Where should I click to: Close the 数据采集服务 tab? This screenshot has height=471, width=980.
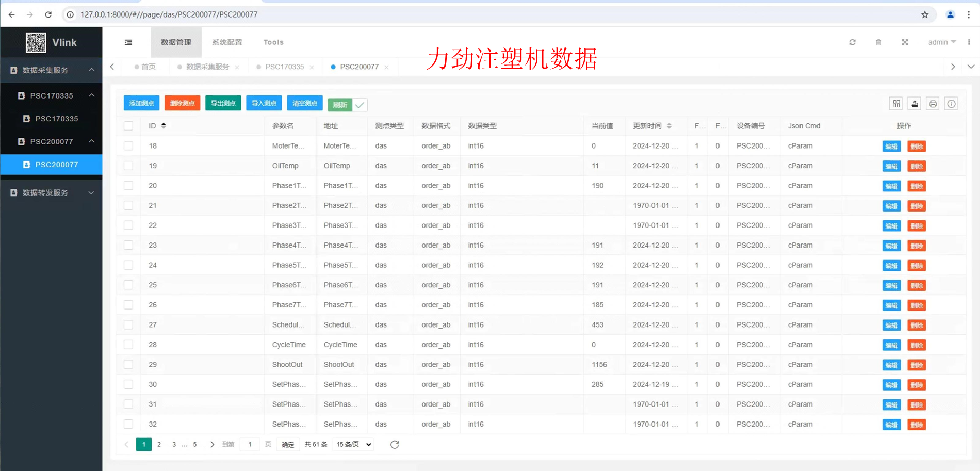(237, 67)
